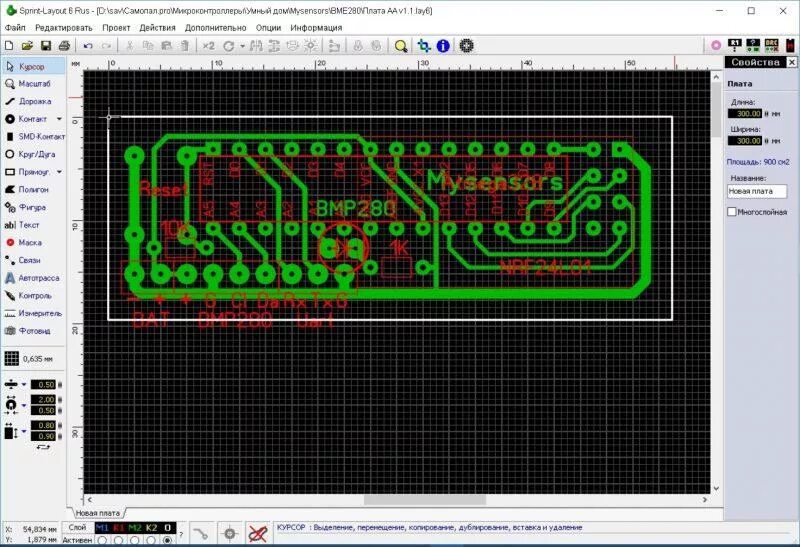Viewport: 800px width, 547px height.
Task: Open the Фотовид photo view
Action: click(34, 331)
